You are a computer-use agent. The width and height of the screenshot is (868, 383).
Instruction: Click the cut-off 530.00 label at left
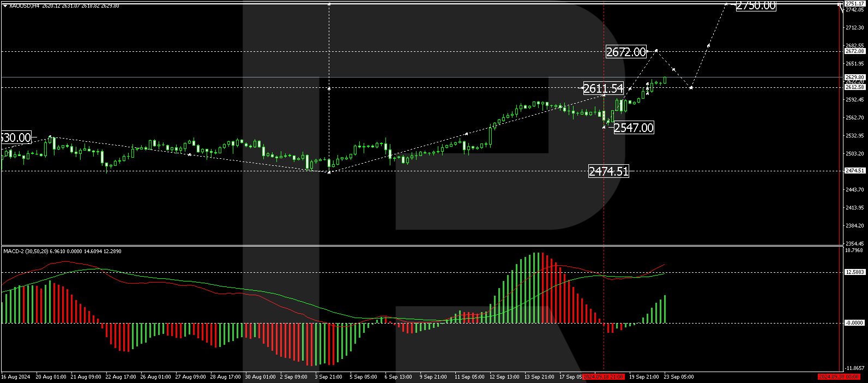(x=16, y=137)
